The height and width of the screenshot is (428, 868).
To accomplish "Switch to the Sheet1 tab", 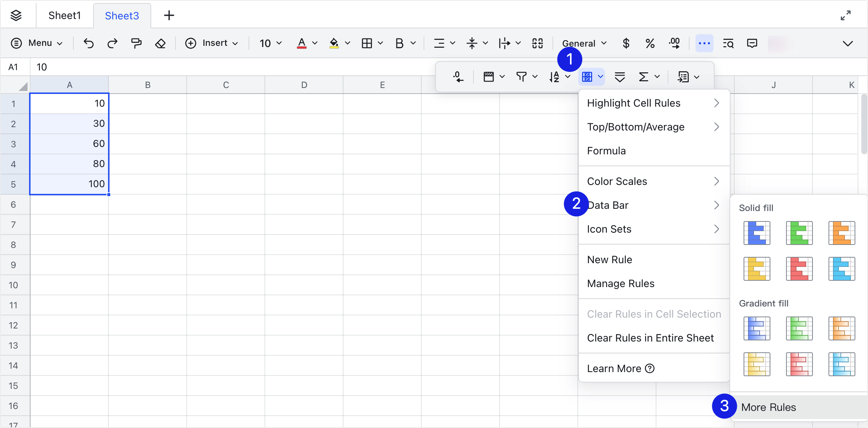I will [x=64, y=15].
